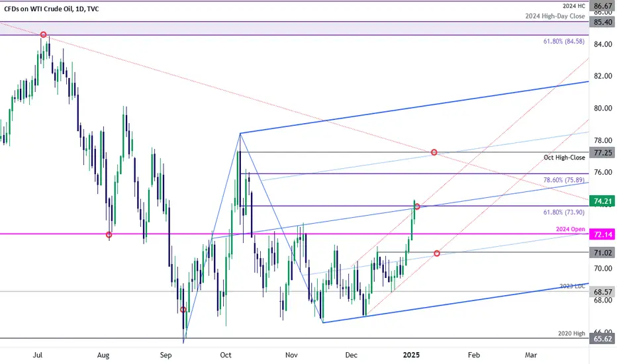This screenshot has width=617, height=364.
Task: Click the red circle on the 71.02 line
Action: pyautogui.click(x=437, y=253)
